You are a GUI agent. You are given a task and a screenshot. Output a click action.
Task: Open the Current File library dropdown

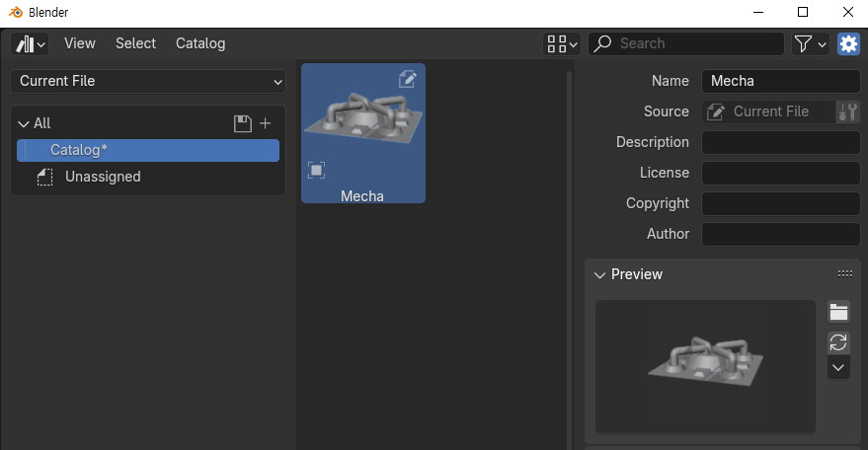148,81
